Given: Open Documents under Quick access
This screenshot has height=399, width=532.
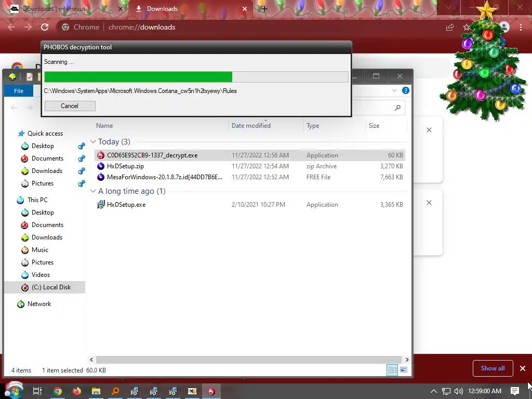Looking at the screenshot, I should 47,158.
